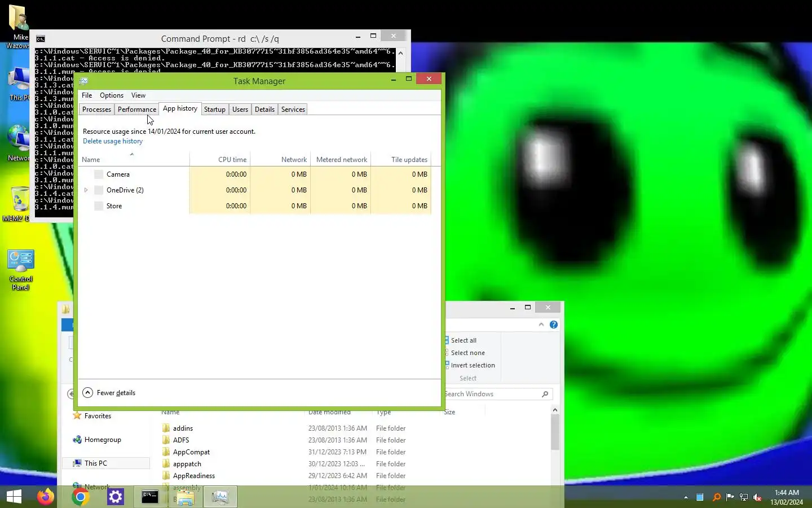Collapse Task Manager with Fewer details
Screen dimensions: 812x508
109,393
